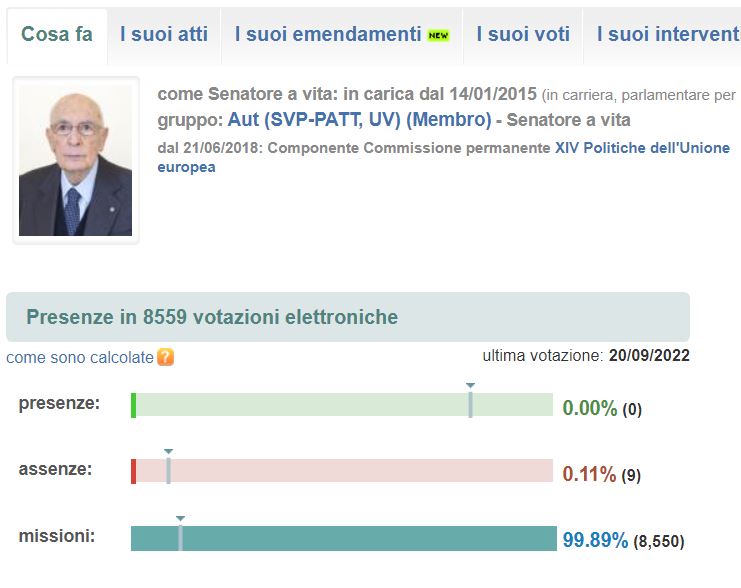Click the 99.89% missioni percentage

(595, 540)
